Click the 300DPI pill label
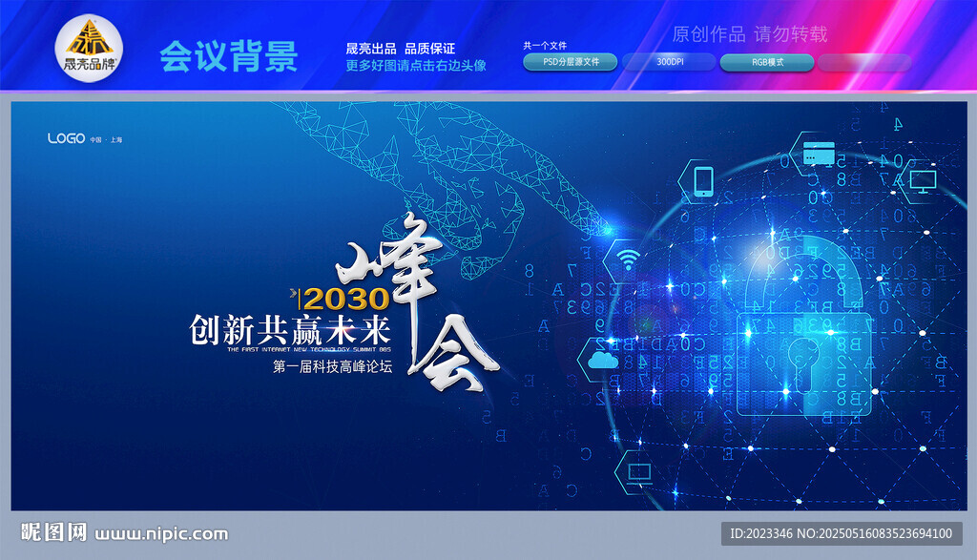The height and width of the screenshot is (560, 977). point(670,62)
